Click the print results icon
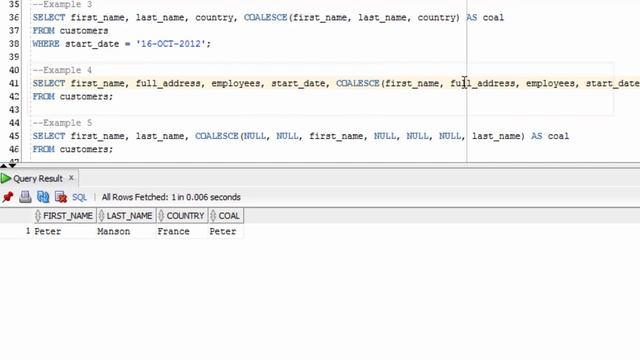This screenshot has height=360, width=640. click(x=25, y=197)
